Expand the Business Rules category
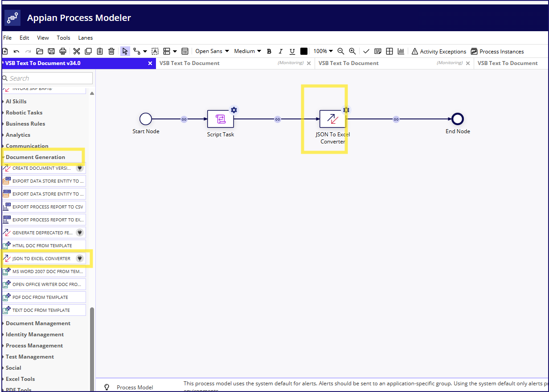 [x=25, y=124]
